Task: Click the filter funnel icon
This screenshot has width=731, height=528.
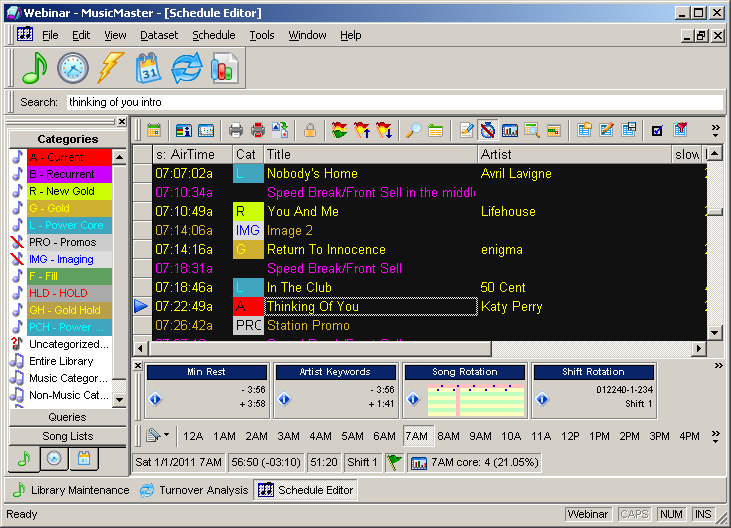Action: (680, 130)
